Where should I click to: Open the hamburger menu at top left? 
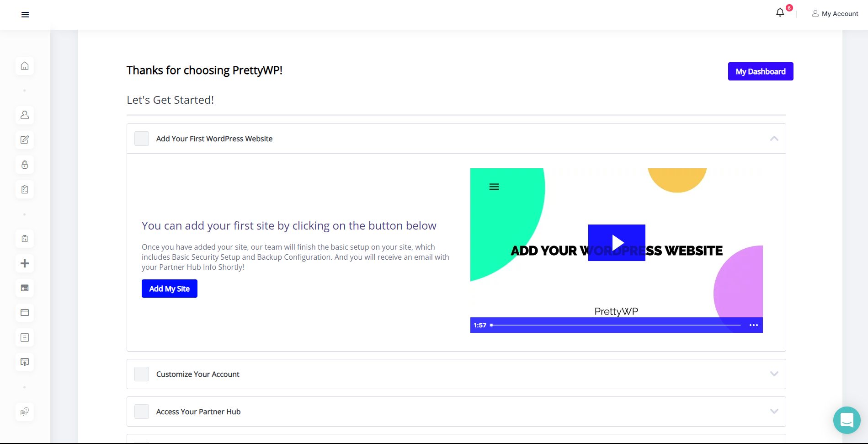click(25, 15)
